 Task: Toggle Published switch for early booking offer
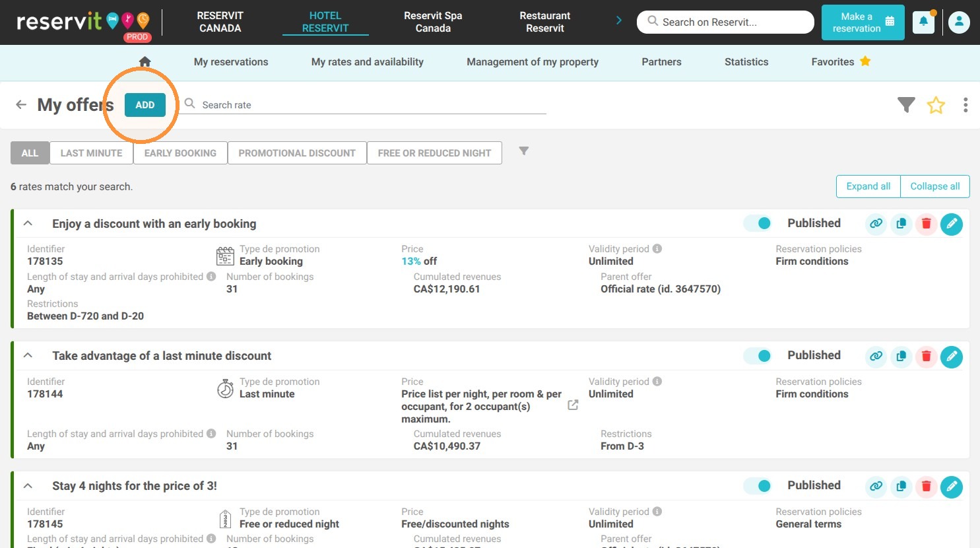click(x=758, y=223)
